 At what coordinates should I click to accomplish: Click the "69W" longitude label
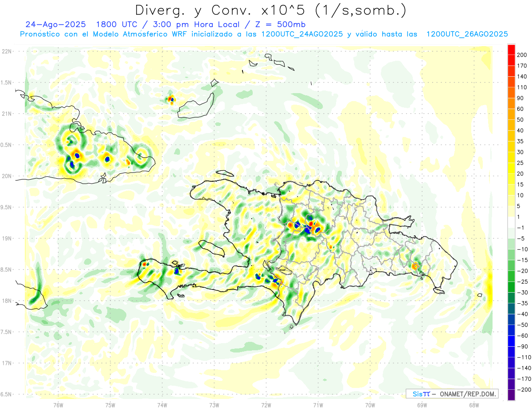click(422, 405)
